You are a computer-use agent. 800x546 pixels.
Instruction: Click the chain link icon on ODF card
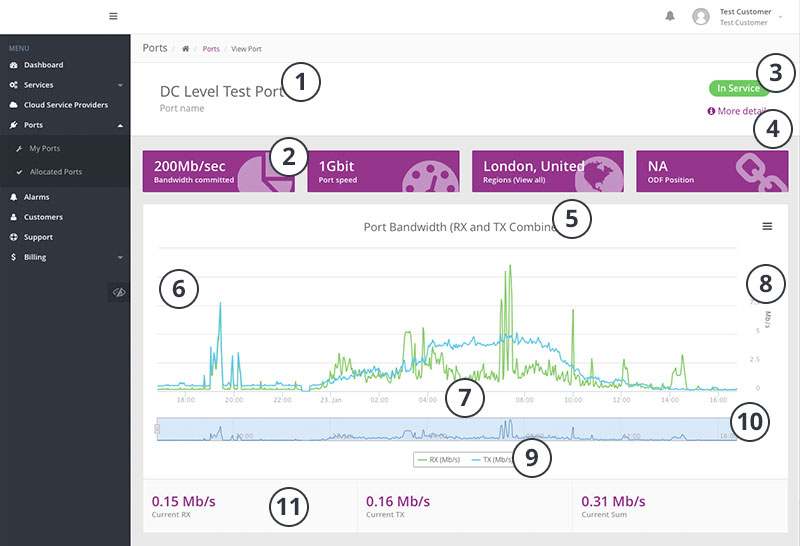pos(762,173)
